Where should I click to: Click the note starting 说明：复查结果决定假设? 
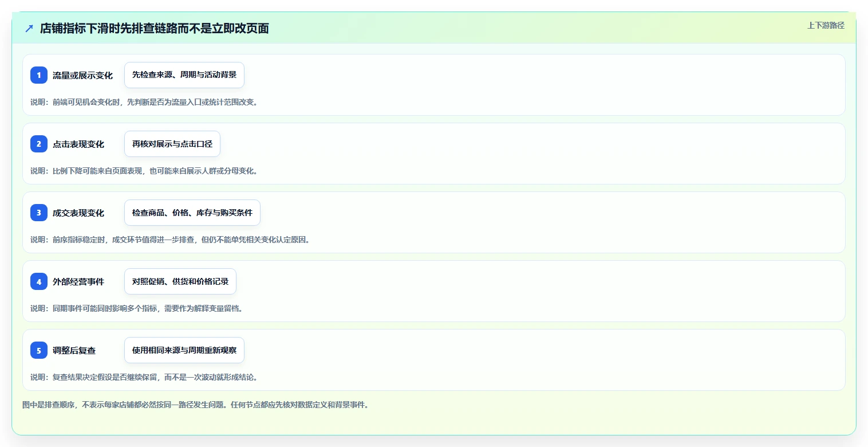coord(144,377)
